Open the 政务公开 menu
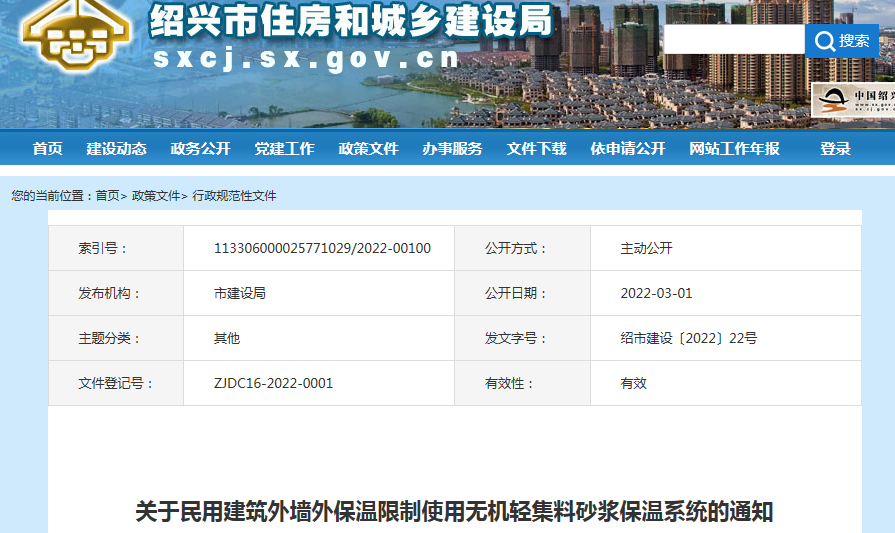 (200, 148)
